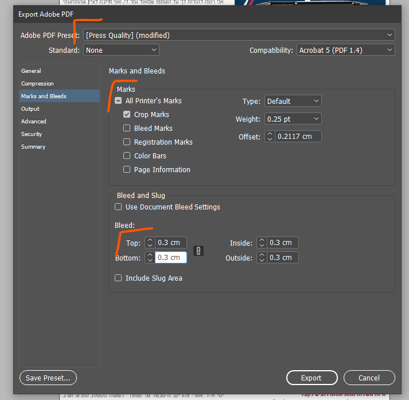Click the Offset stepper arrows
Screen dimensions: 409x400
tap(270, 136)
